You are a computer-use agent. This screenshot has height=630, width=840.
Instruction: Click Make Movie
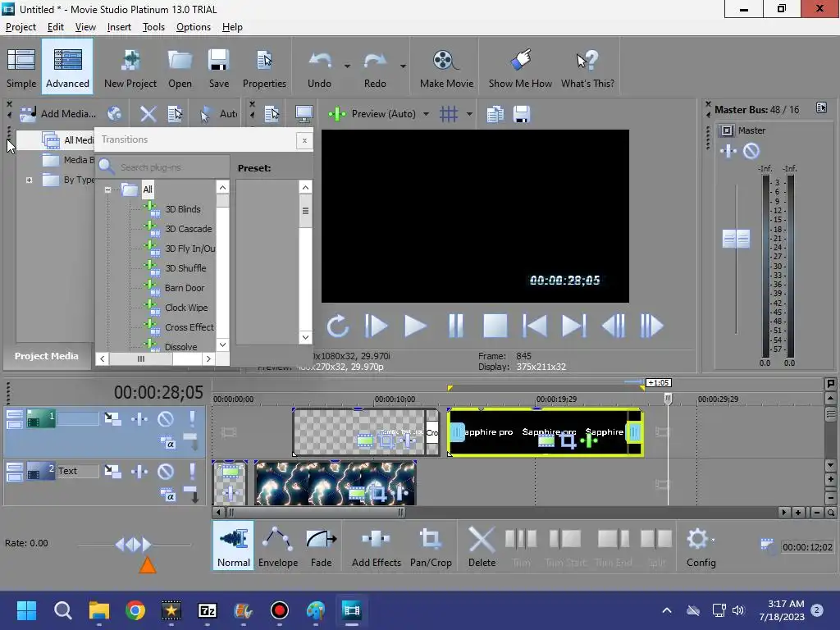446,67
